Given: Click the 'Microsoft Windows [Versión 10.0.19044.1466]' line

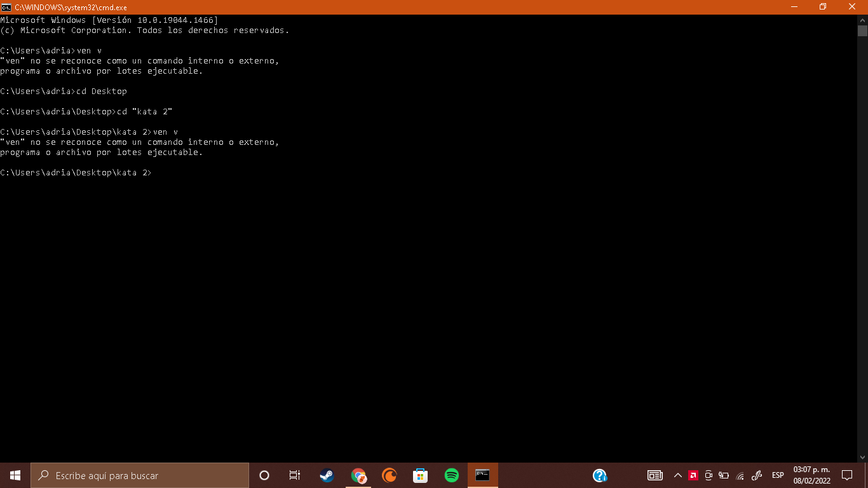Looking at the screenshot, I should [x=109, y=20].
